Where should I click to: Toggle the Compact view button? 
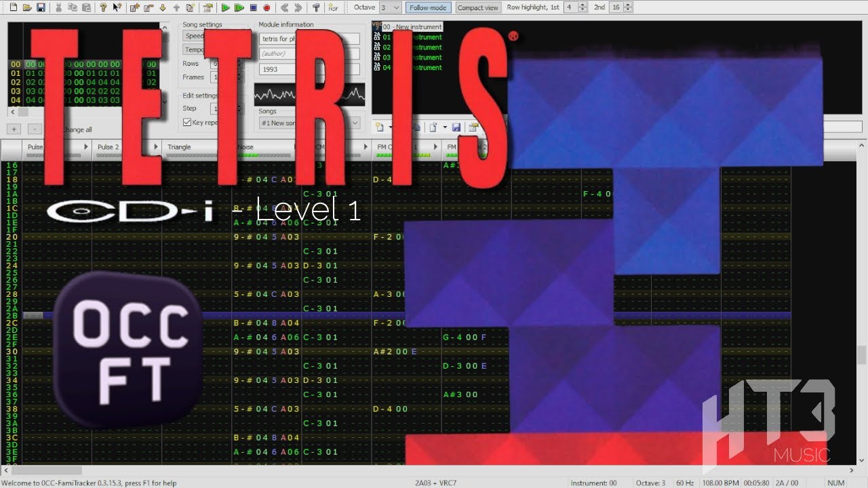point(477,7)
